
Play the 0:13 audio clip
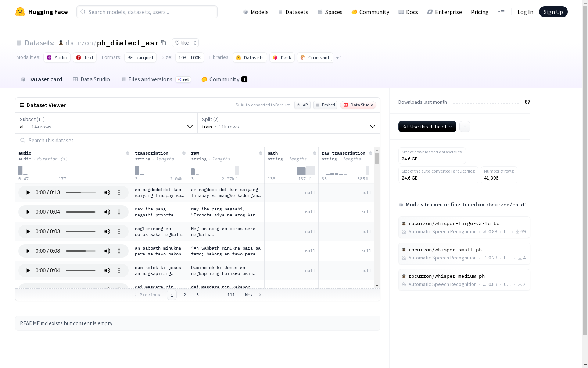[x=28, y=192]
